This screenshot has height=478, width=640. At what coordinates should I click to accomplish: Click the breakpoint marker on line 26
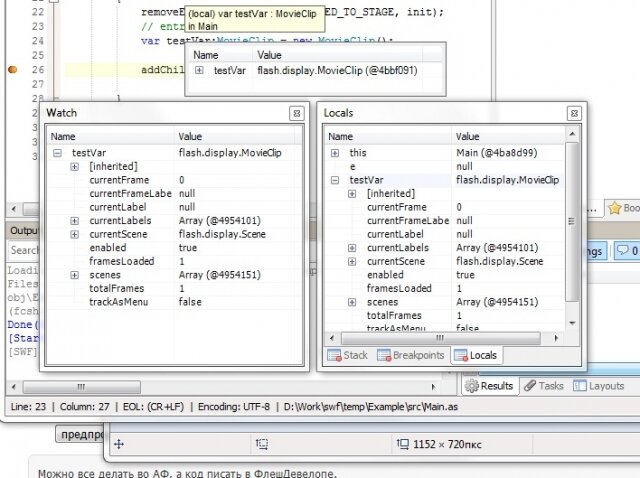[13, 70]
